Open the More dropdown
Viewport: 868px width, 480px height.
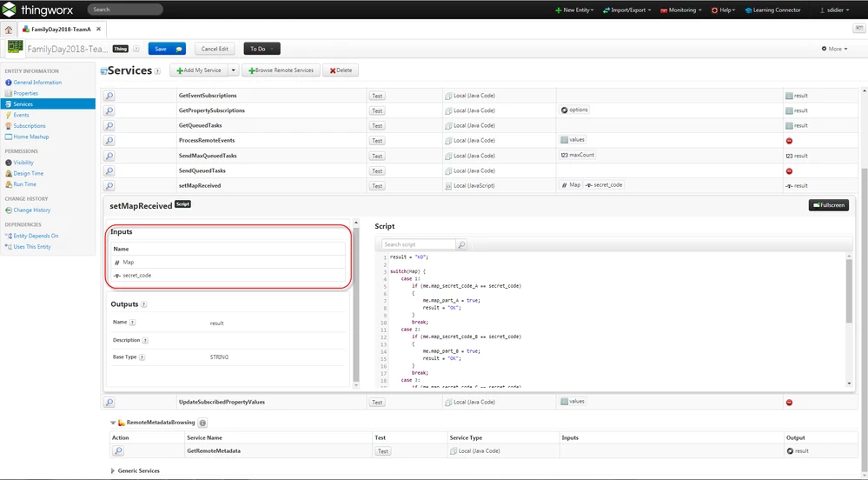coord(834,49)
